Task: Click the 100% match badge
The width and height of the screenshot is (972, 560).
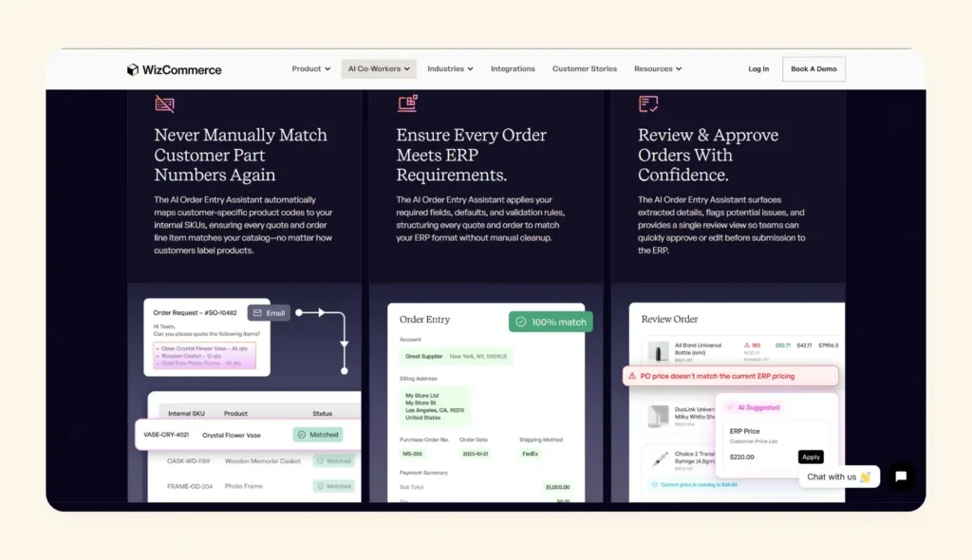Action: point(551,322)
